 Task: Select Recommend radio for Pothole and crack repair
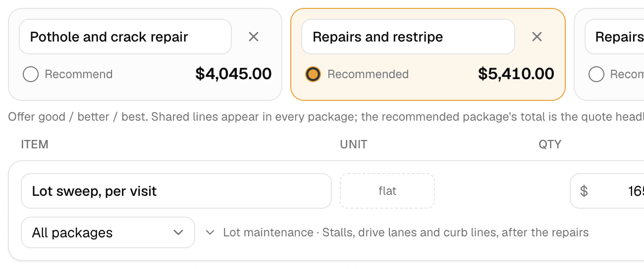coord(31,75)
